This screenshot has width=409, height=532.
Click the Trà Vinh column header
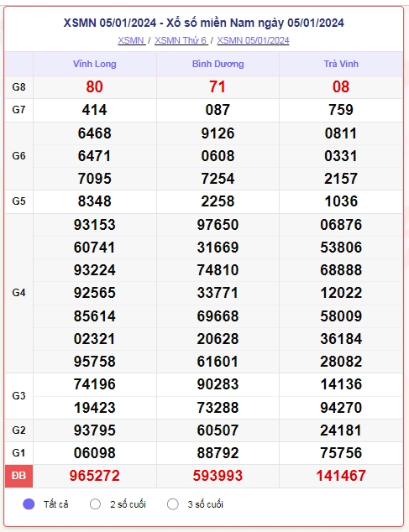(341, 64)
